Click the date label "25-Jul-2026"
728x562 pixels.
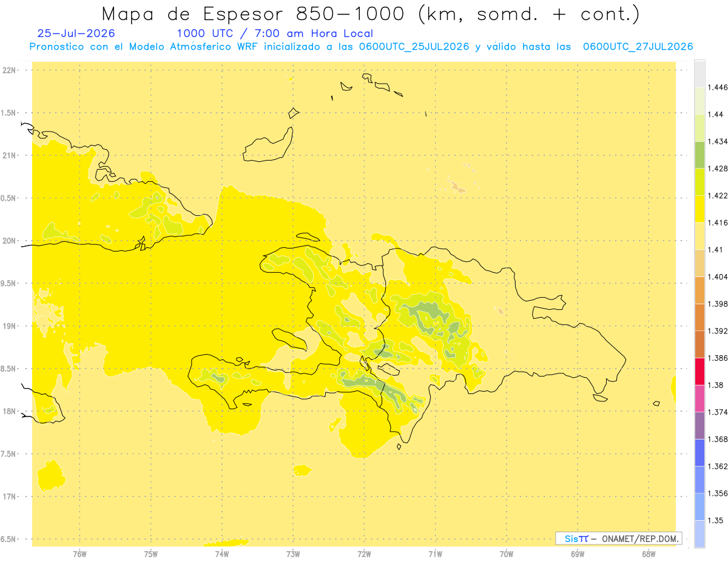[x=76, y=34]
